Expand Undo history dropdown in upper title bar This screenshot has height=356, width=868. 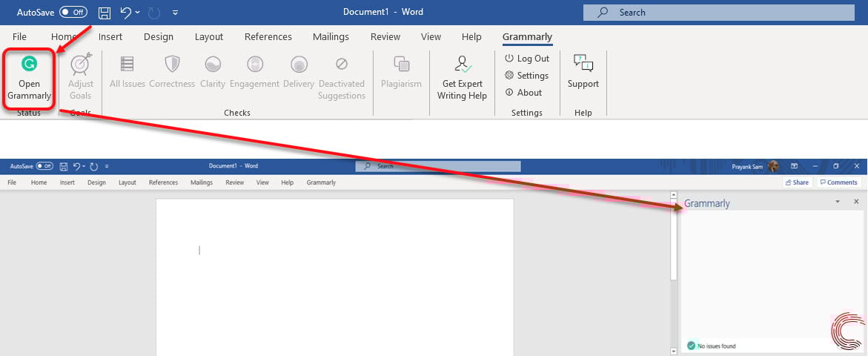(x=137, y=12)
